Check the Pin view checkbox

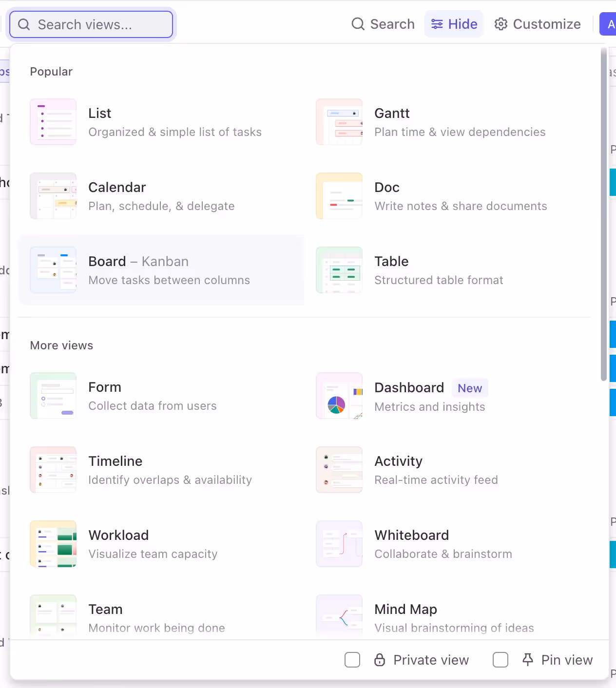tap(500, 660)
